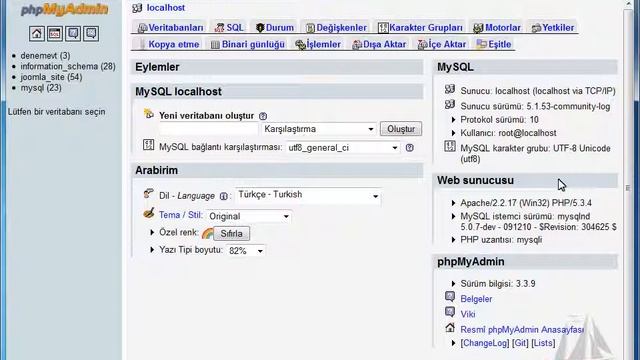Click the rainbow color picker icon

click(x=207, y=233)
